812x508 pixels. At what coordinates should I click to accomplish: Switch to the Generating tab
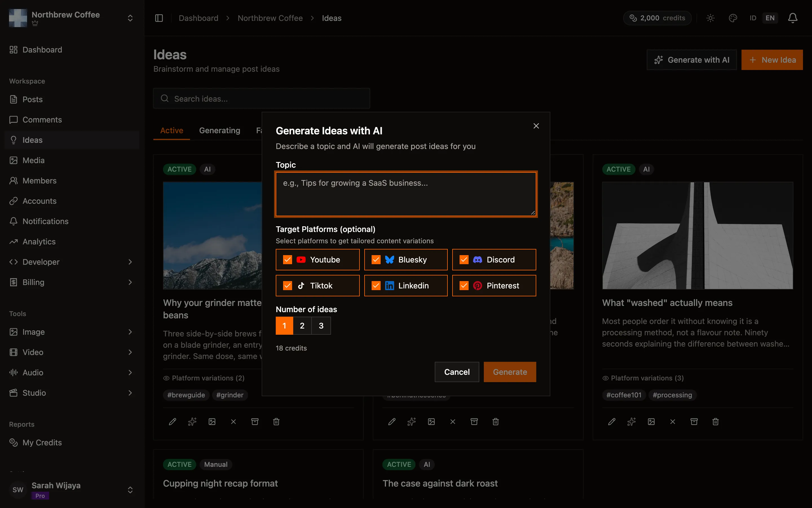[x=220, y=130]
